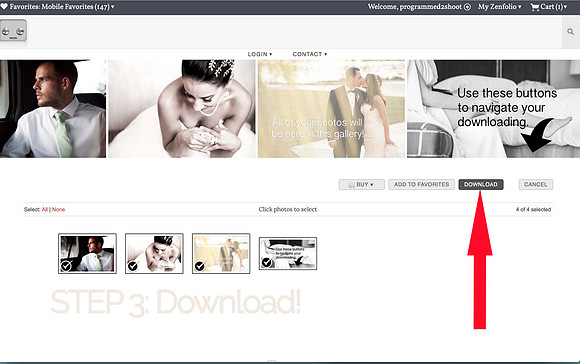Viewport: 580px width, 364px height.
Task: Click the DOWNLOAD button
Action: coord(481,185)
